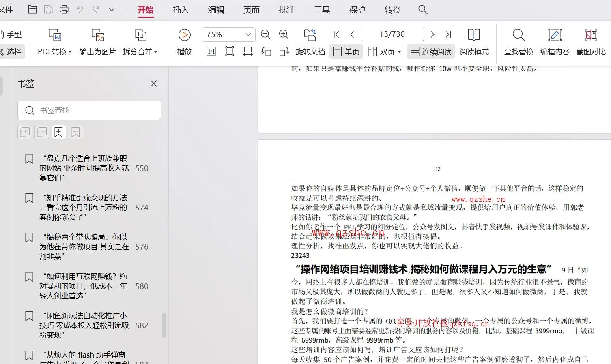Open the 保护 ribbon tab

pos(357,10)
